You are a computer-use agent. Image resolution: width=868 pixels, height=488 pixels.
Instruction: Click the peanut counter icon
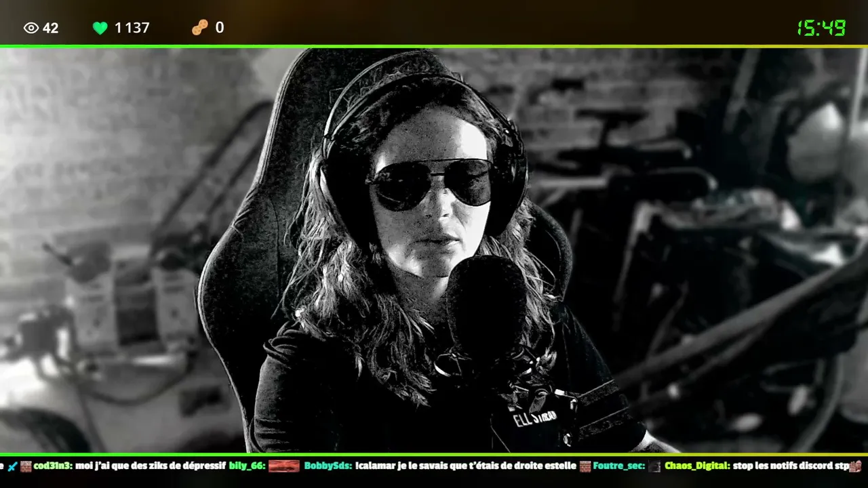pos(200,28)
